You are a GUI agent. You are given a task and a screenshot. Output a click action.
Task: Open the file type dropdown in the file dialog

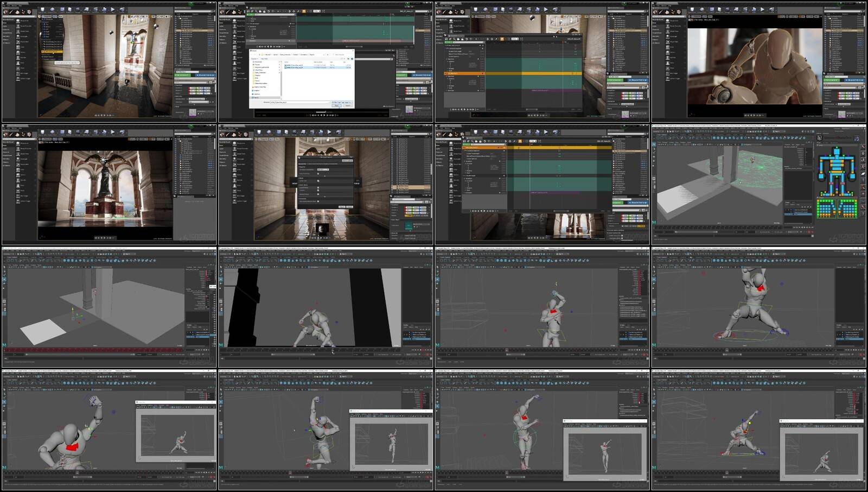click(x=342, y=102)
